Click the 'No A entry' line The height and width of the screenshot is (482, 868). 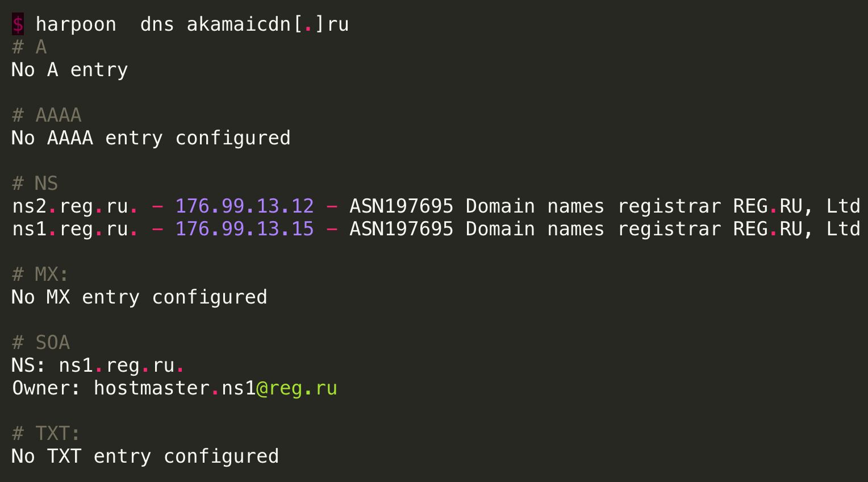point(70,70)
